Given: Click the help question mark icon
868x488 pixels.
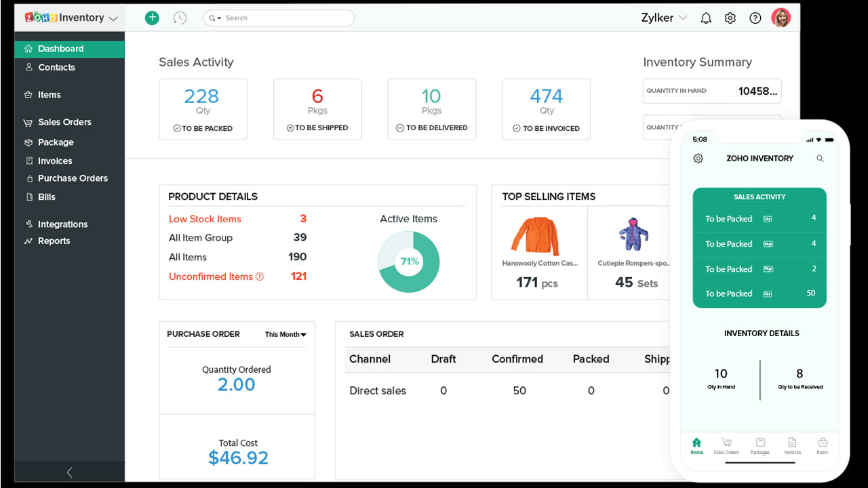Looking at the screenshot, I should (x=755, y=18).
